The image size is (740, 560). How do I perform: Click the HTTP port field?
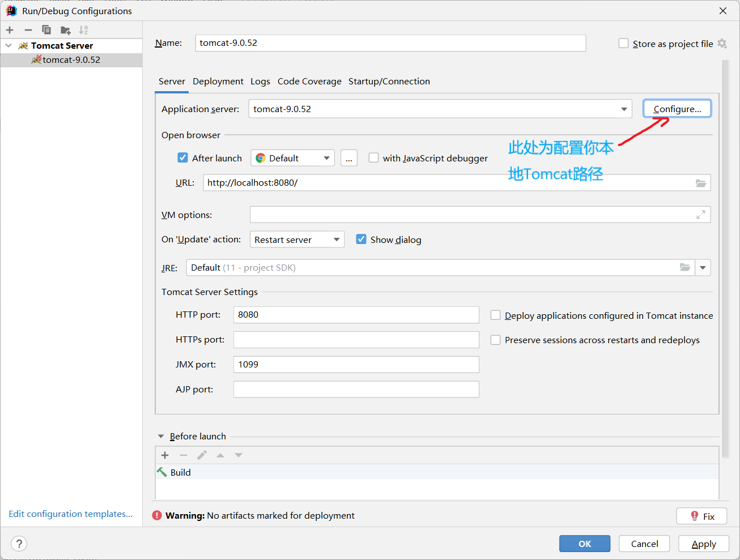click(356, 315)
